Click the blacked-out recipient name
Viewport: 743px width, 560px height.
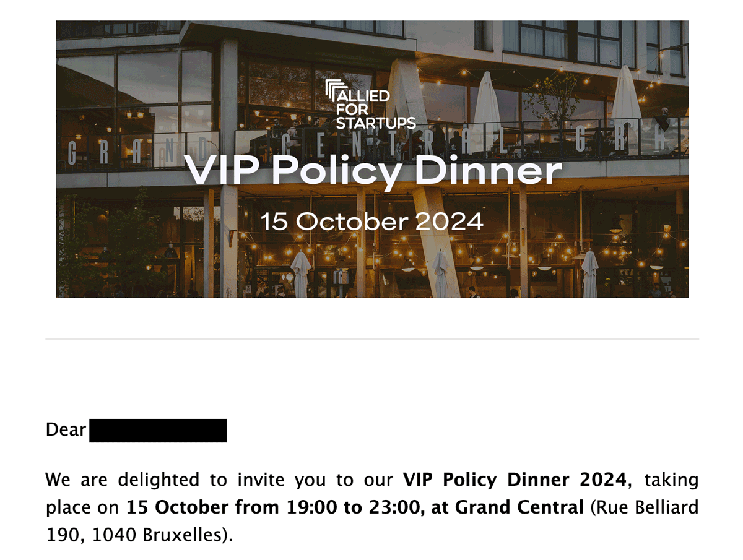pos(158,431)
